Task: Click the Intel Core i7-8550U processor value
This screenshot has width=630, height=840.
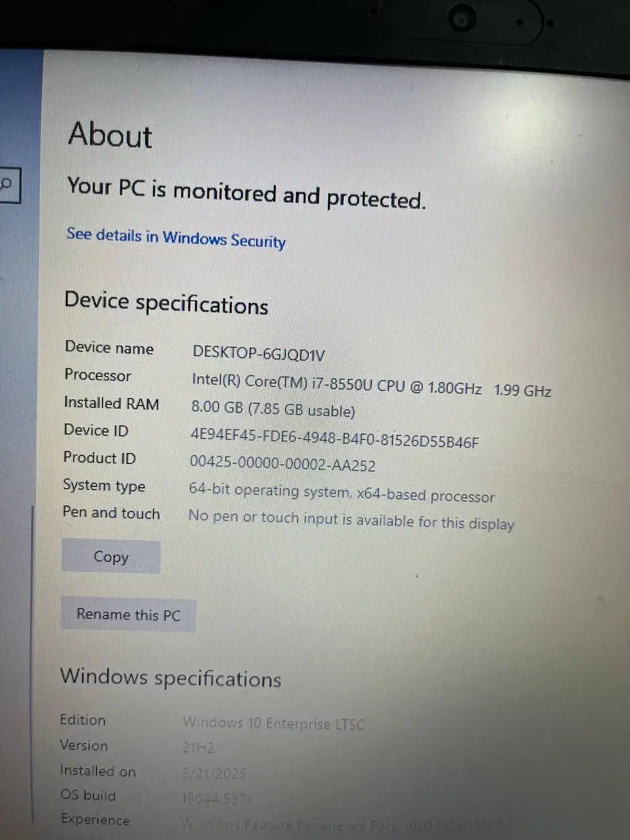Action: [371, 385]
